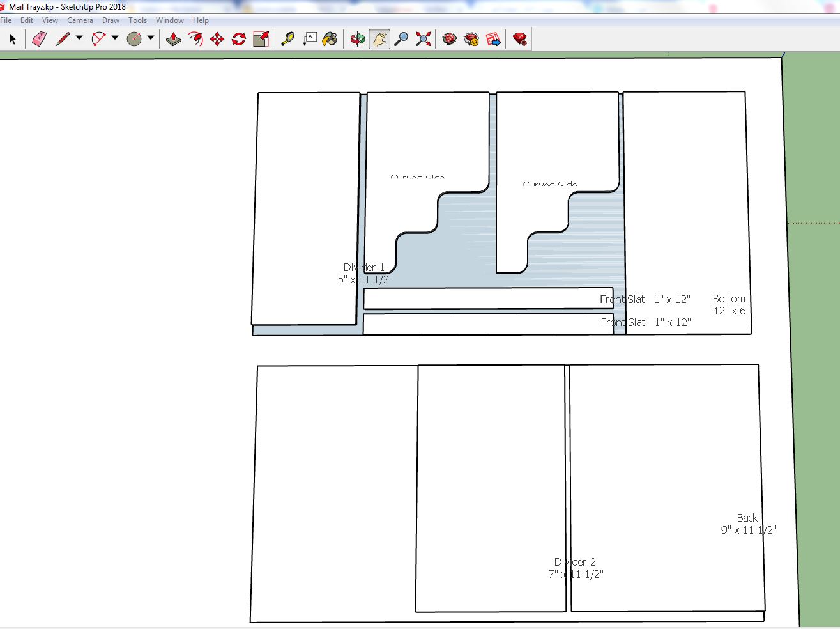This screenshot has width=840, height=629.
Task: Open the File menu
Action: click(x=6, y=20)
